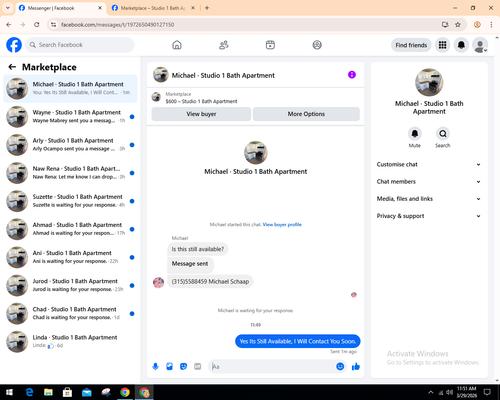Open conversation info purple icon

352,75
